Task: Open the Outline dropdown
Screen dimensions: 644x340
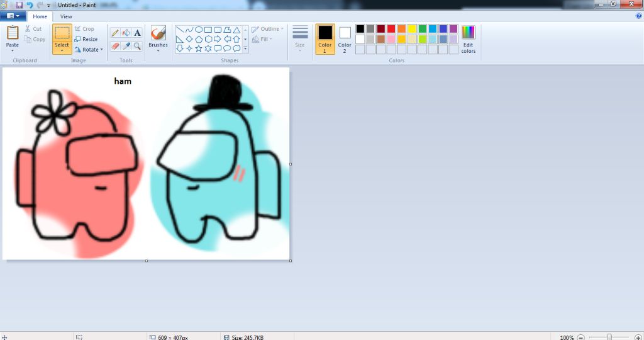Action: 268,29
